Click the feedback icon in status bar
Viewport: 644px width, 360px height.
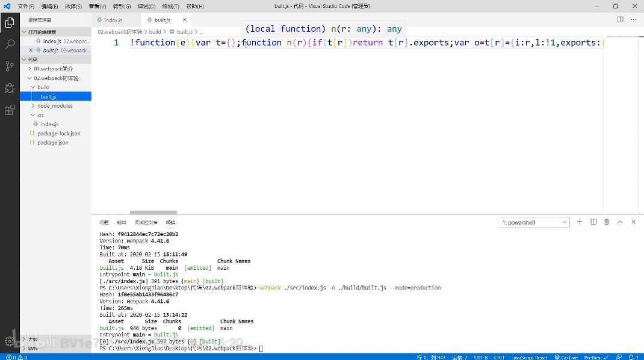(619, 357)
